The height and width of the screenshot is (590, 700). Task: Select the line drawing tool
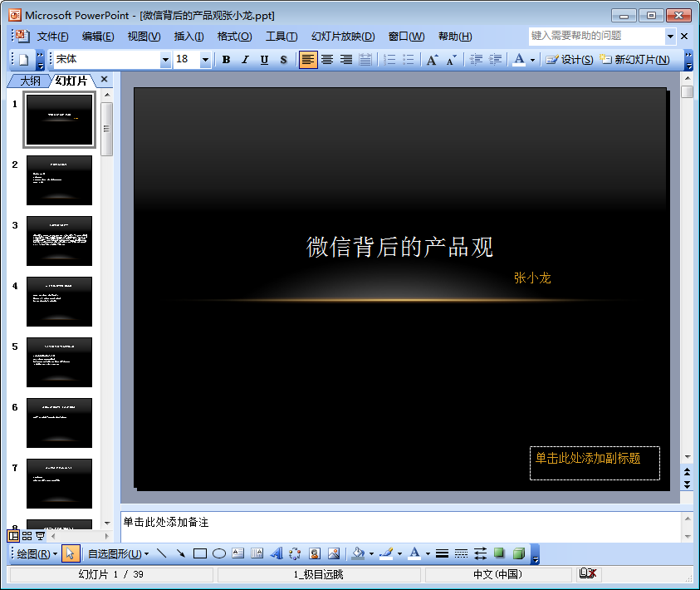pyautogui.click(x=162, y=553)
